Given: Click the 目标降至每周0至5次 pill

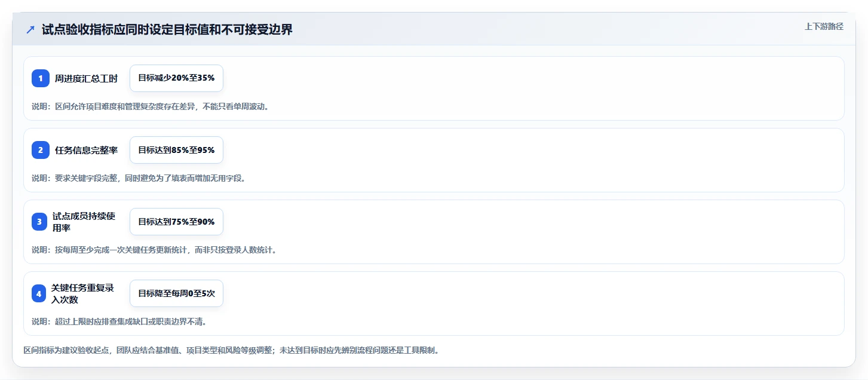Looking at the screenshot, I should tap(176, 293).
